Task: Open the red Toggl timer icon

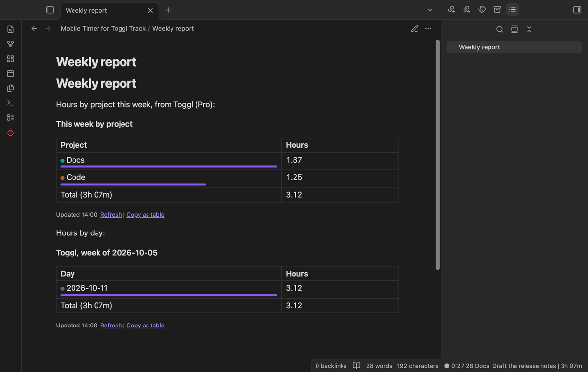Action: [10, 133]
